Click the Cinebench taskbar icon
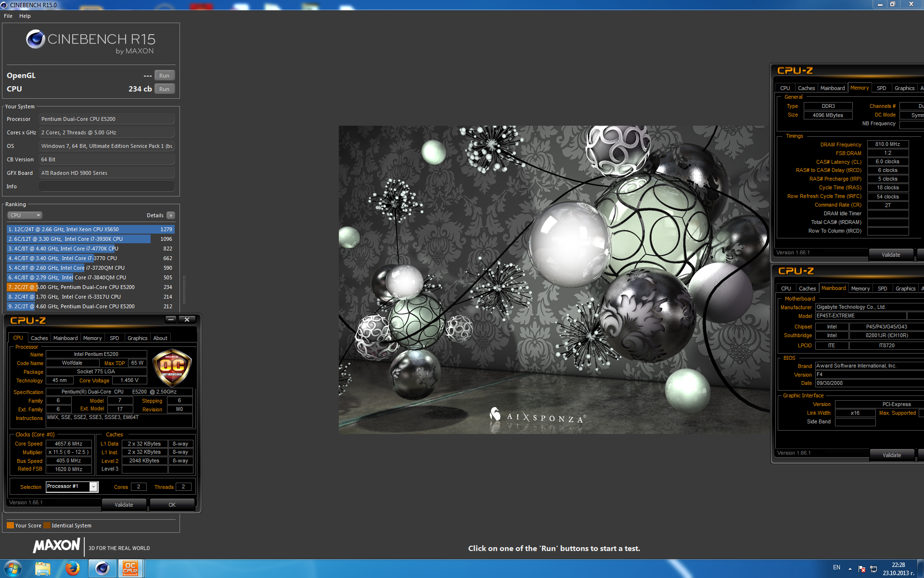Viewport: 924px width, 578px height. pos(103,569)
